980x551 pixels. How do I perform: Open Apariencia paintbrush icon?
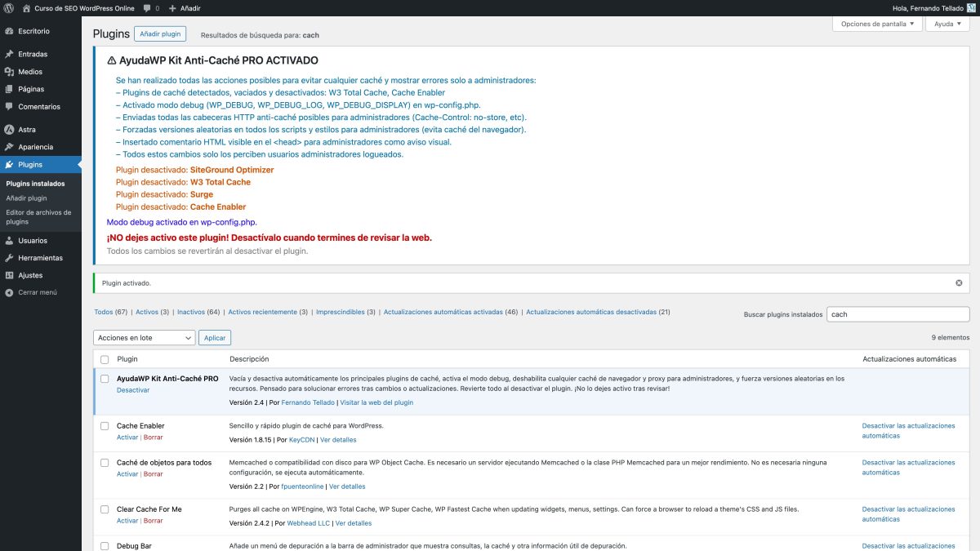pyautogui.click(x=9, y=147)
